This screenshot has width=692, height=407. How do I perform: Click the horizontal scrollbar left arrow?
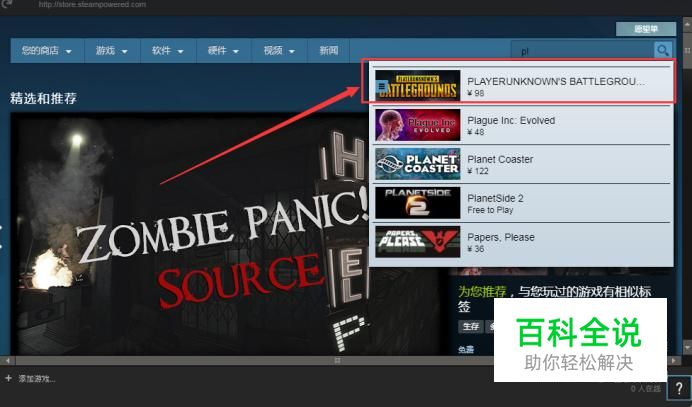coord(7,361)
